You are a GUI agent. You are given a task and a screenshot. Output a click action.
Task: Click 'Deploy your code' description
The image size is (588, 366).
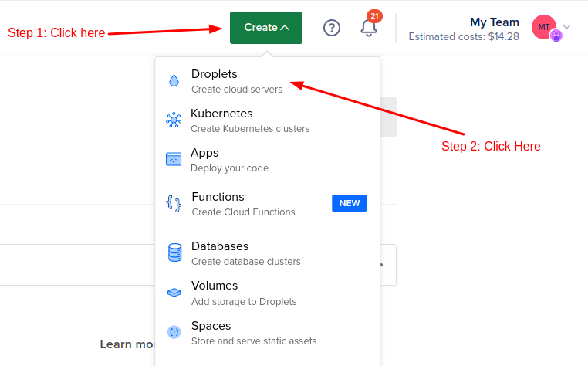pyautogui.click(x=229, y=168)
